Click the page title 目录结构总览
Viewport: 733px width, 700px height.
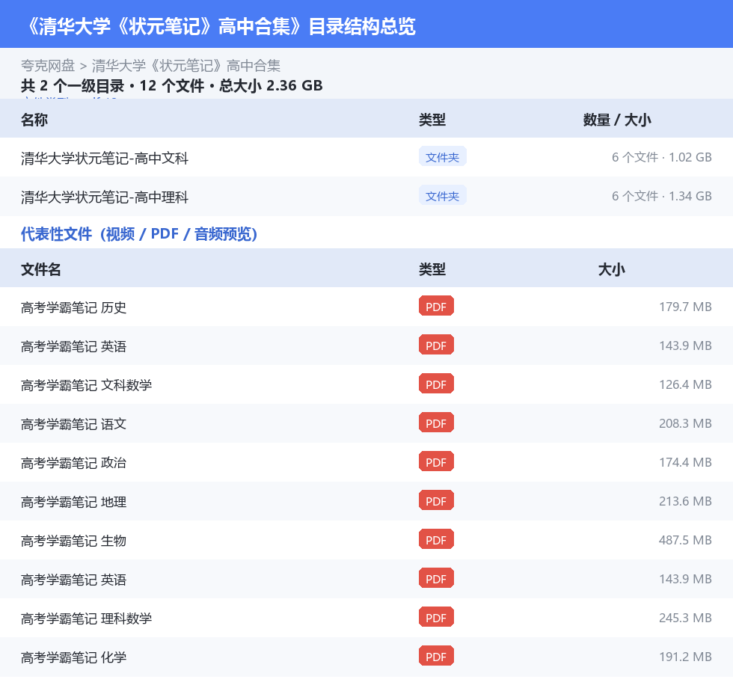362,26
